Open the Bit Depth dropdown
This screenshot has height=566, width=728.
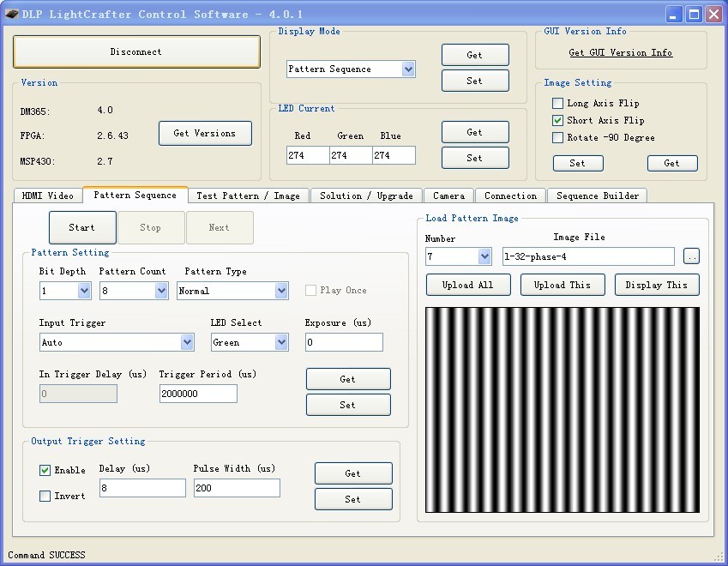click(84, 291)
